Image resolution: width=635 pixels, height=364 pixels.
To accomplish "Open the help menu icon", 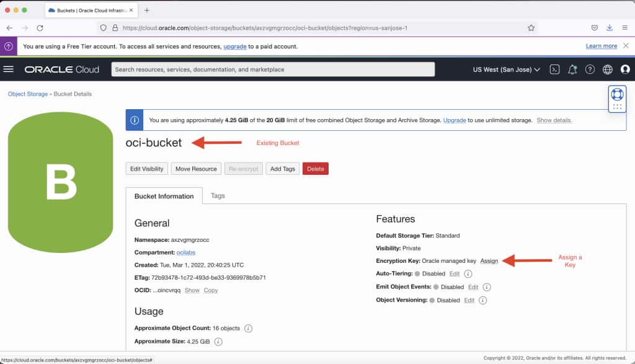I will click(x=590, y=69).
